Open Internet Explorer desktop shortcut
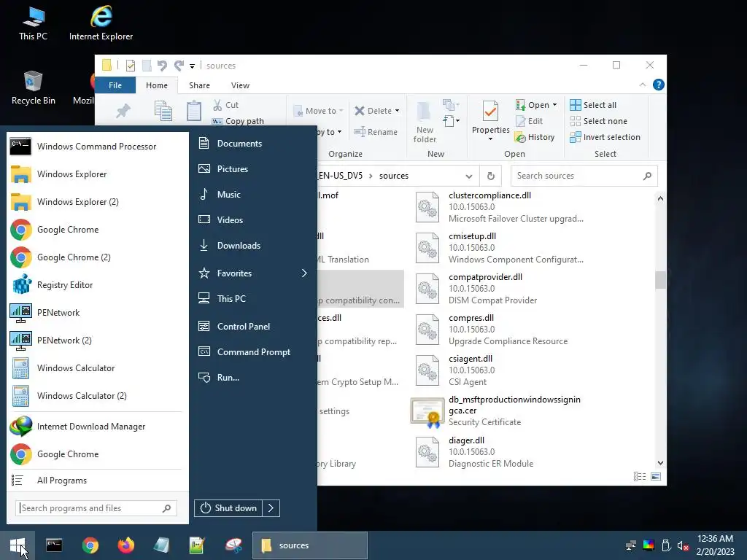 [101, 23]
